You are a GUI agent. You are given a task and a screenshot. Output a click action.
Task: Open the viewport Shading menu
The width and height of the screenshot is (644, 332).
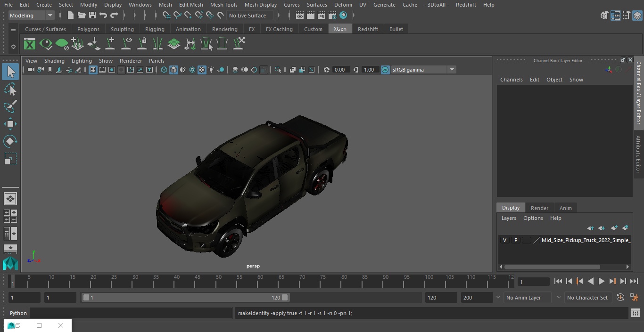pyautogui.click(x=54, y=61)
